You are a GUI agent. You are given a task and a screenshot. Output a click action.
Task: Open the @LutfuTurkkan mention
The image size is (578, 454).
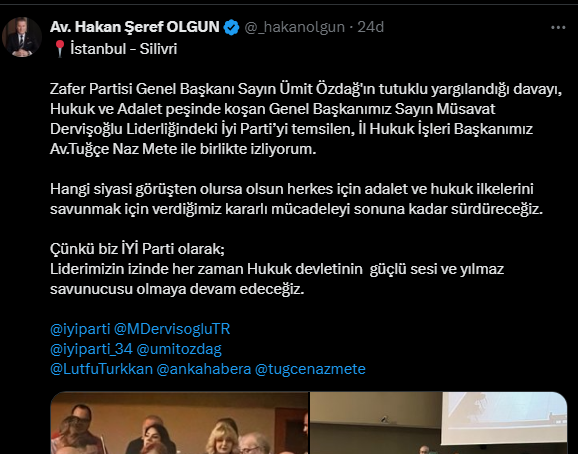click(x=101, y=369)
